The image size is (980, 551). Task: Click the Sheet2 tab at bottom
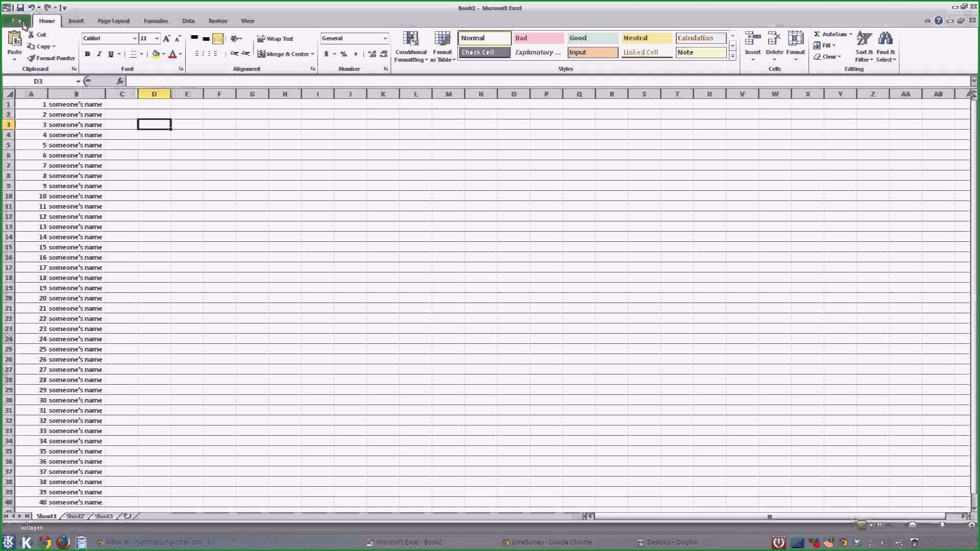(x=74, y=516)
